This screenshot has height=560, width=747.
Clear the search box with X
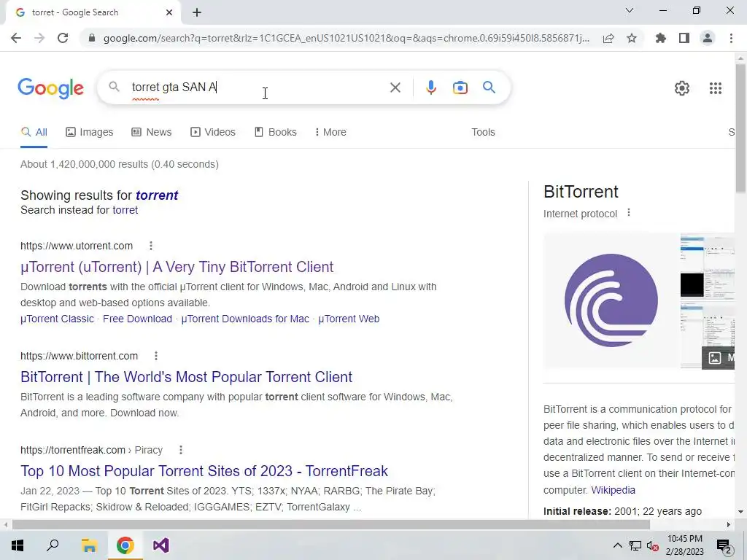click(395, 87)
